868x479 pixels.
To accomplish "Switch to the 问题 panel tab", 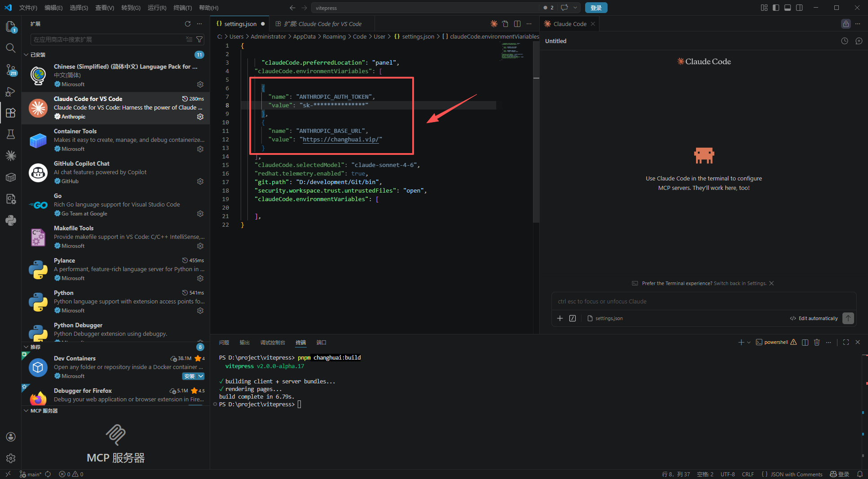I will point(224,343).
